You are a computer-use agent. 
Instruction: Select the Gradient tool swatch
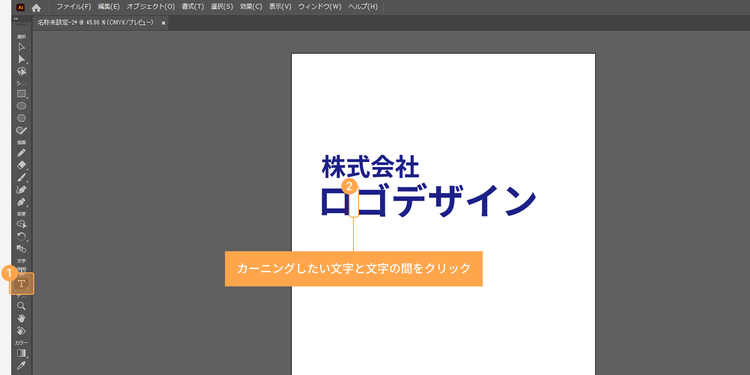coord(21,353)
